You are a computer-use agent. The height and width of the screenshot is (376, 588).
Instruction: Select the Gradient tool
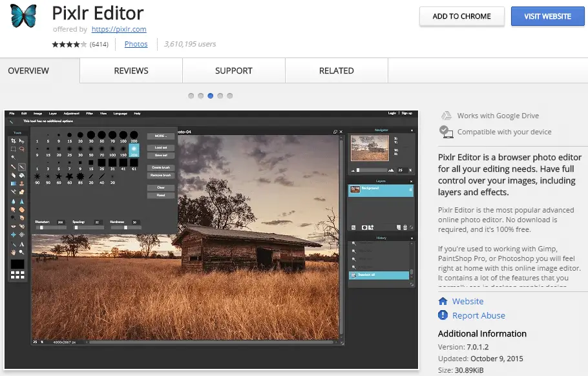click(x=13, y=183)
